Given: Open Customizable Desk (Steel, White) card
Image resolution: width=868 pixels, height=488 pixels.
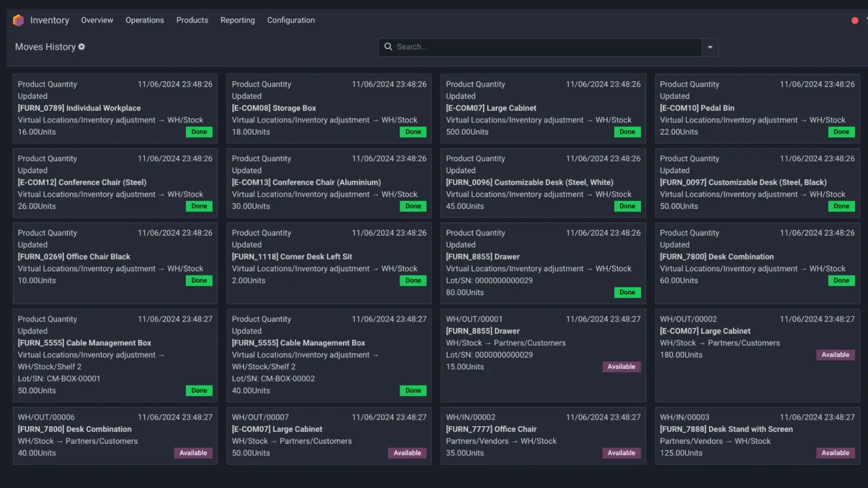Looking at the screenshot, I should click(x=543, y=183).
